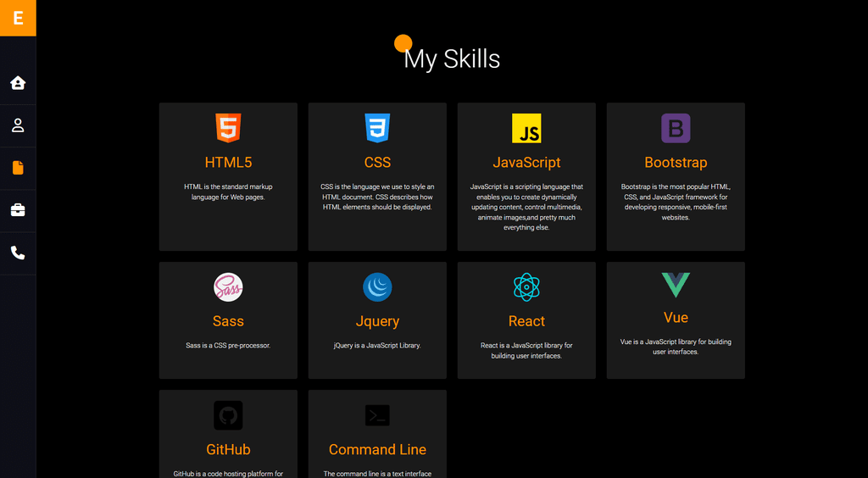
Task: Click the Command Line terminal icon
Action: 377,415
